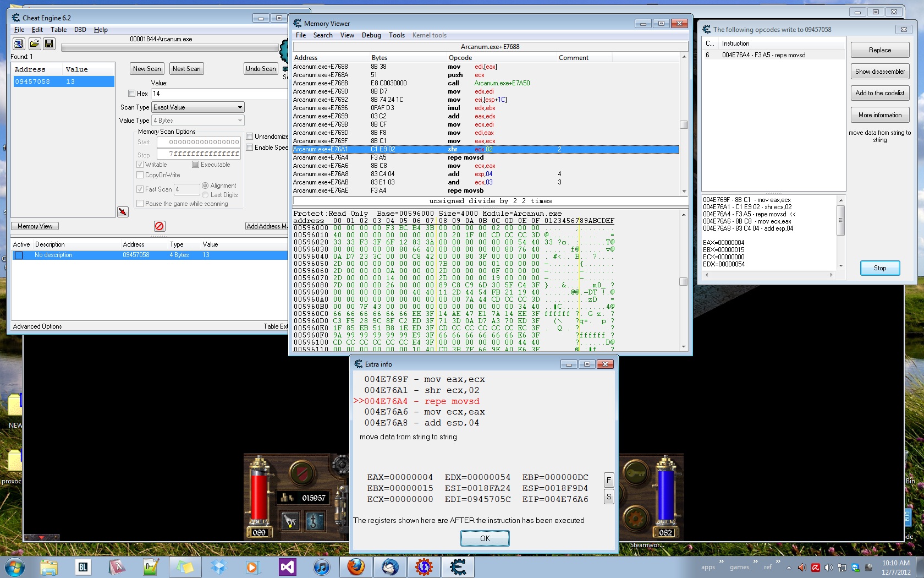This screenshot has height=578, width=924.
Task: Click the New Scan button
Action: tap(146, 68)
